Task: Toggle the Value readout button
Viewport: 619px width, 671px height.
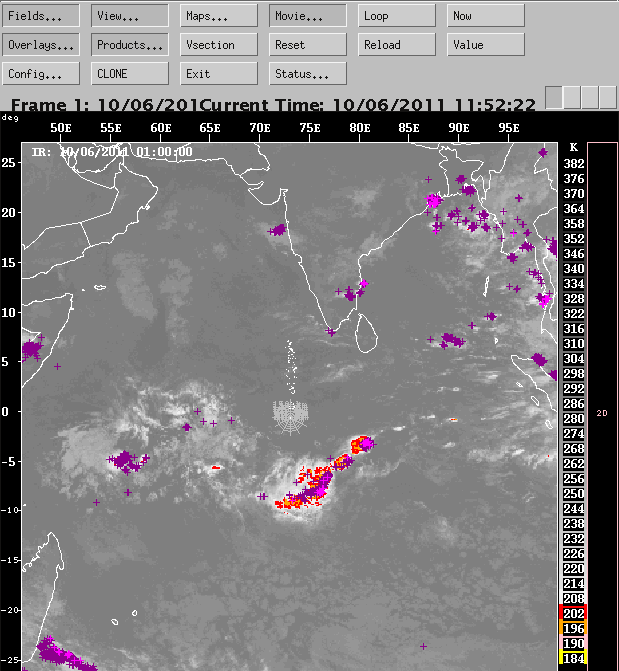Action: tap(486, 45)
